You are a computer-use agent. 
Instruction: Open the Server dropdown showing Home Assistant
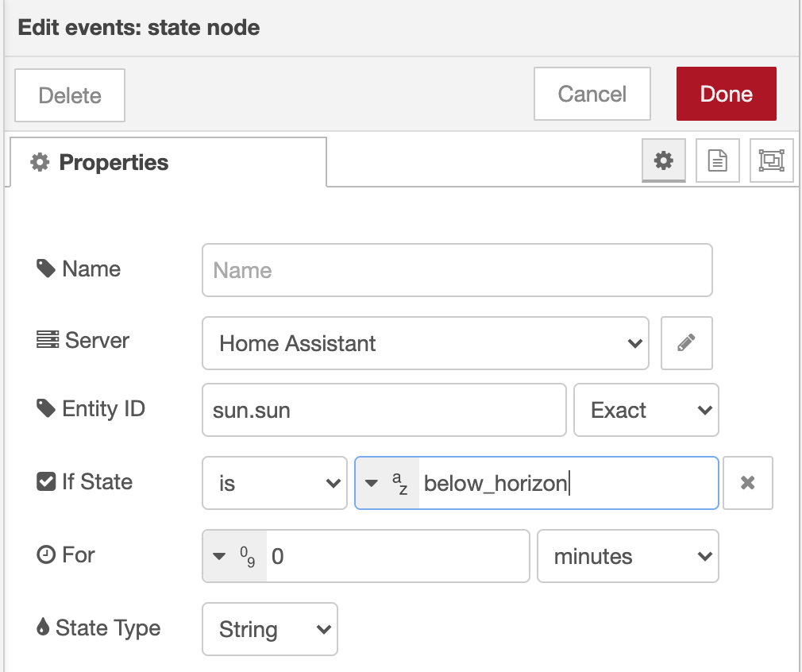click(x=426, y=343)
